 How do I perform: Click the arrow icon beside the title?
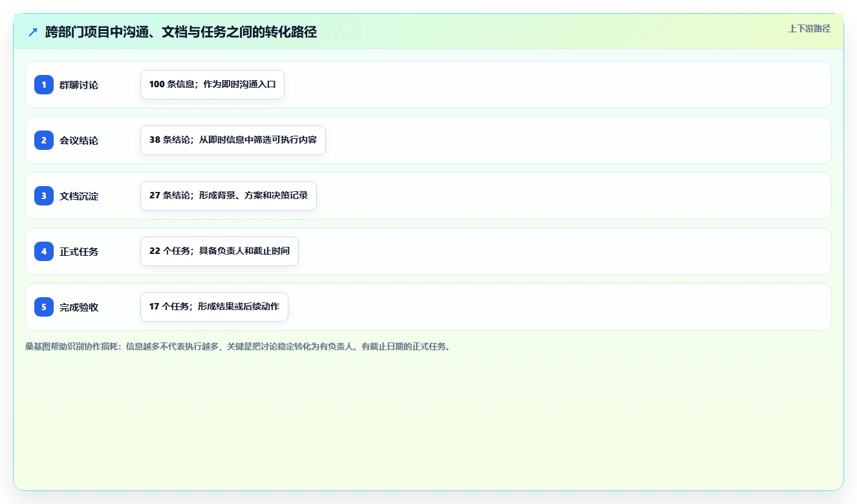(33, 32)
